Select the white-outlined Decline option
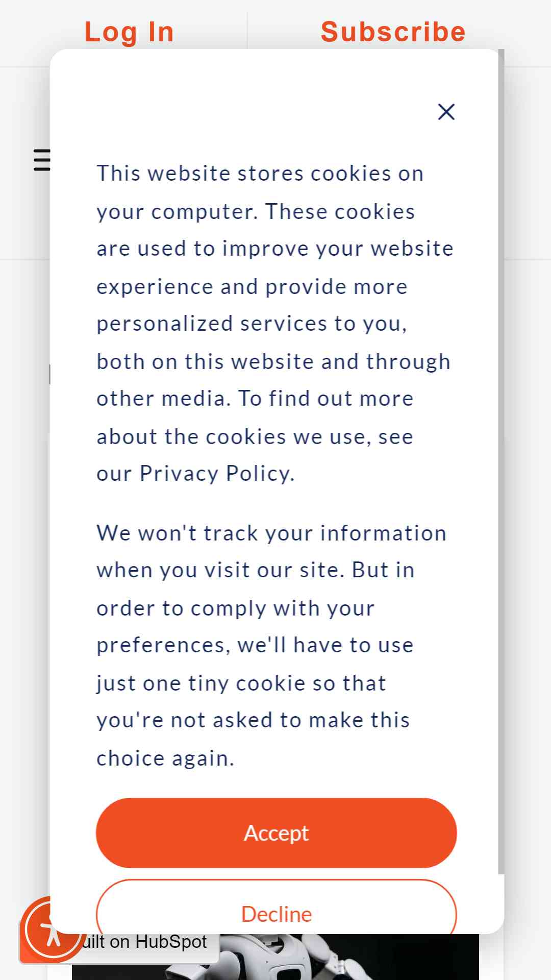Screen dimensions: 551x980 click(x=277, y=908)
